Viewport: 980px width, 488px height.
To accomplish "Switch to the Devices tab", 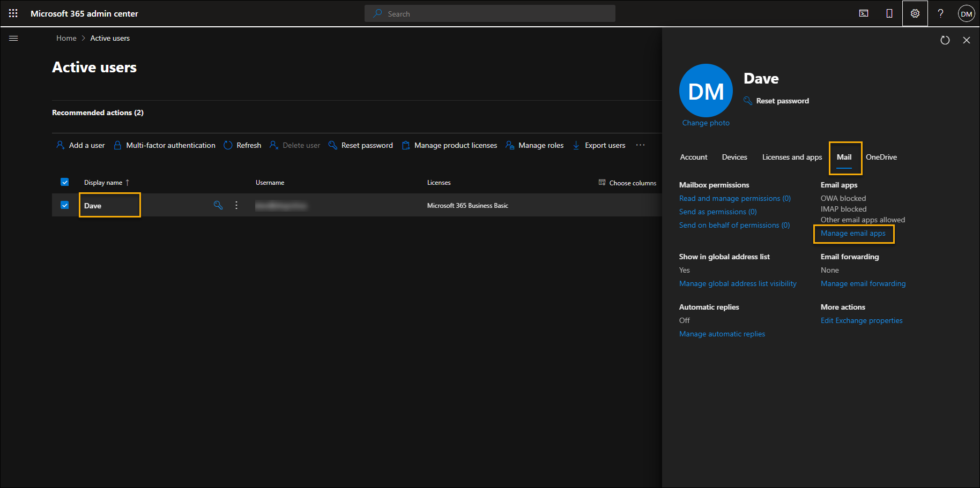I will (x=734, y=157).
